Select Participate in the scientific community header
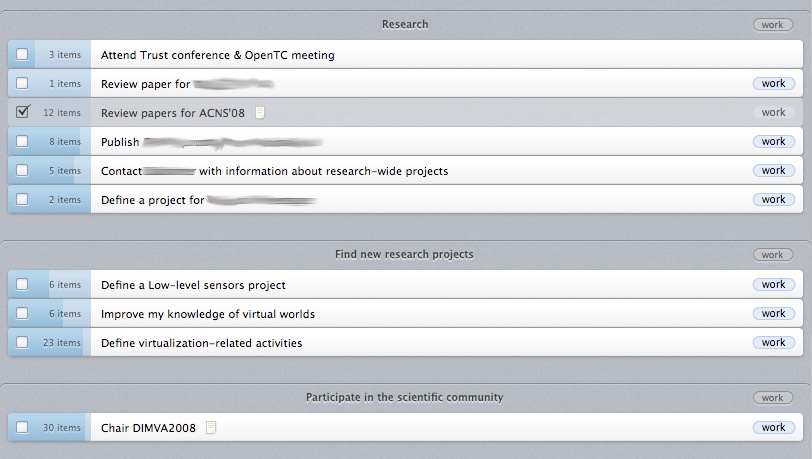The image size is (812, 459). 404,397
